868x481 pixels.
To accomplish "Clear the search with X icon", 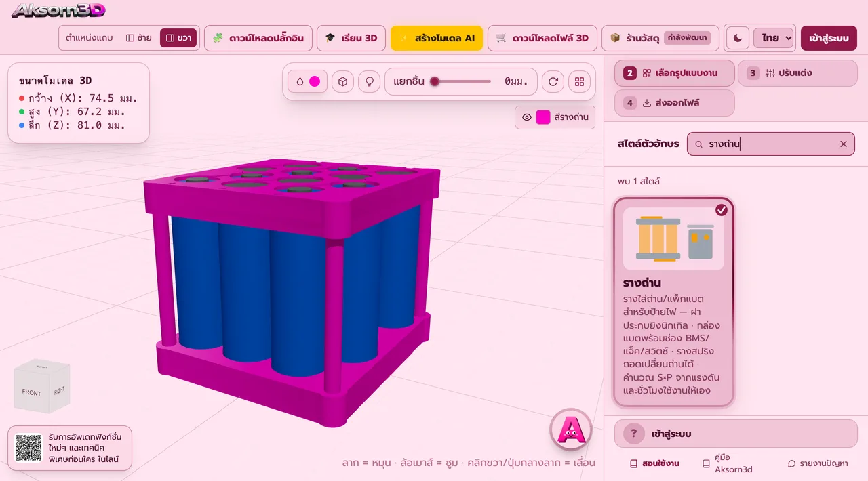I will tap(844, 144).
